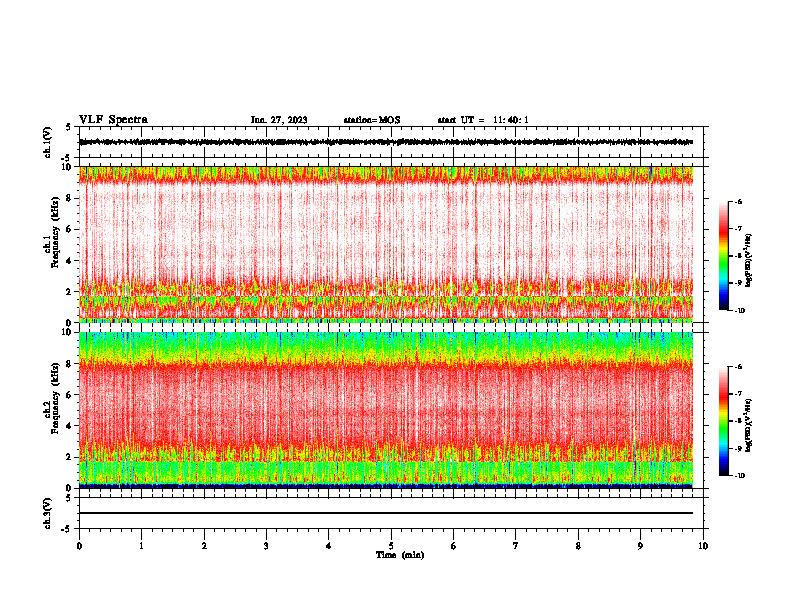Click the '-5' voltage tick of ch.3(V) panel
This screenshot has width=792, height=612.
coord(67,529)
